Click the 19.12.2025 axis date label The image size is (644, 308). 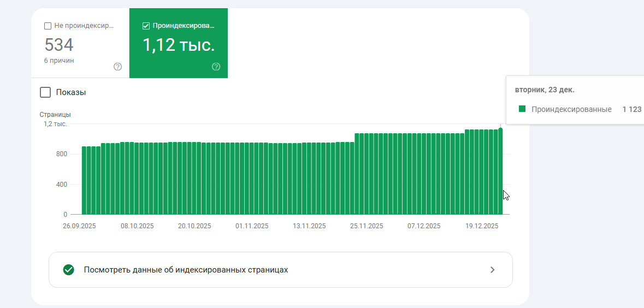(481, 226)
